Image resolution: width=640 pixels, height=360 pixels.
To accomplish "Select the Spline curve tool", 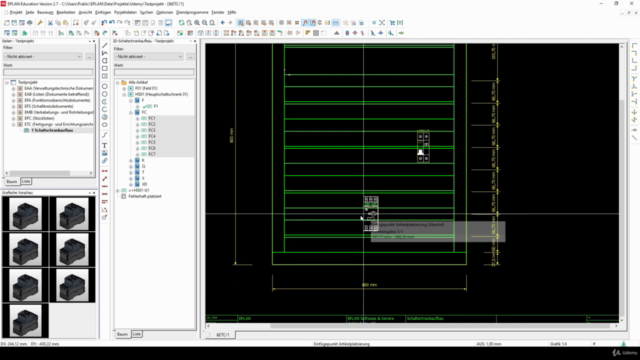I will (x=105, y=135).
